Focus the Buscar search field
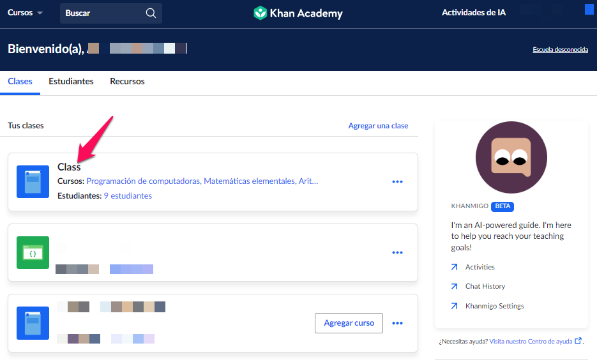The image size is (597, 364). click(x=111, y=13)
